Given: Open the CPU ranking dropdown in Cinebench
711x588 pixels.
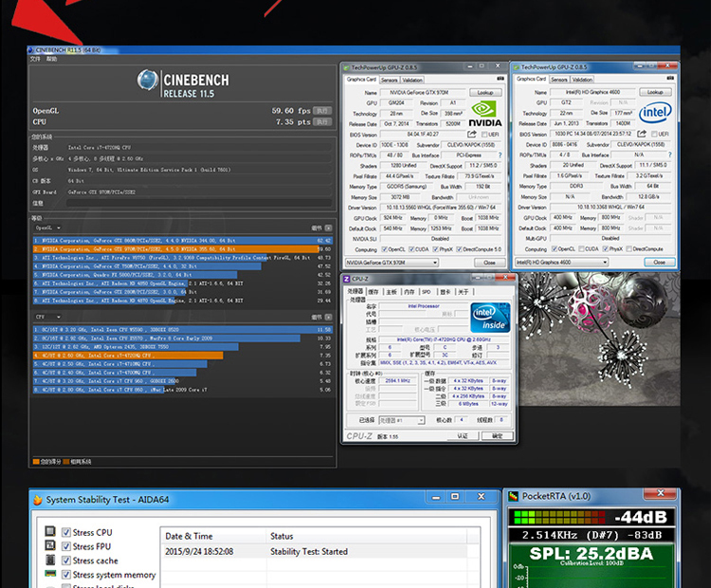Looking at the screenshot, I should [48, 317].
